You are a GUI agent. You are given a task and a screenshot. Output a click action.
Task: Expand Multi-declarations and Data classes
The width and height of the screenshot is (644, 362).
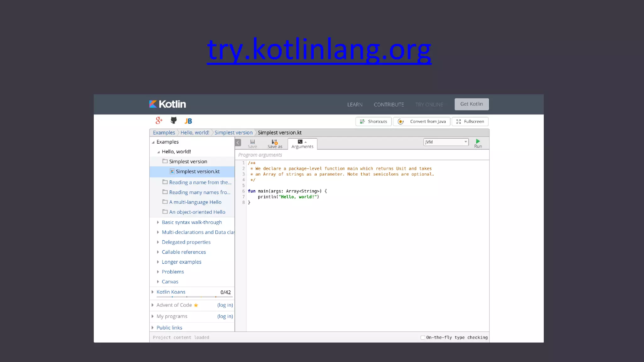point(158,232)
